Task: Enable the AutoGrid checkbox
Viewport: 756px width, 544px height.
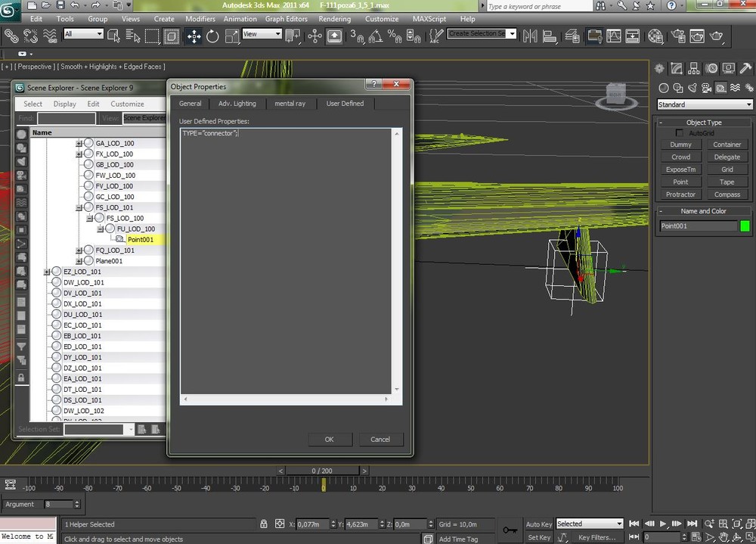Action: (680, 133)
